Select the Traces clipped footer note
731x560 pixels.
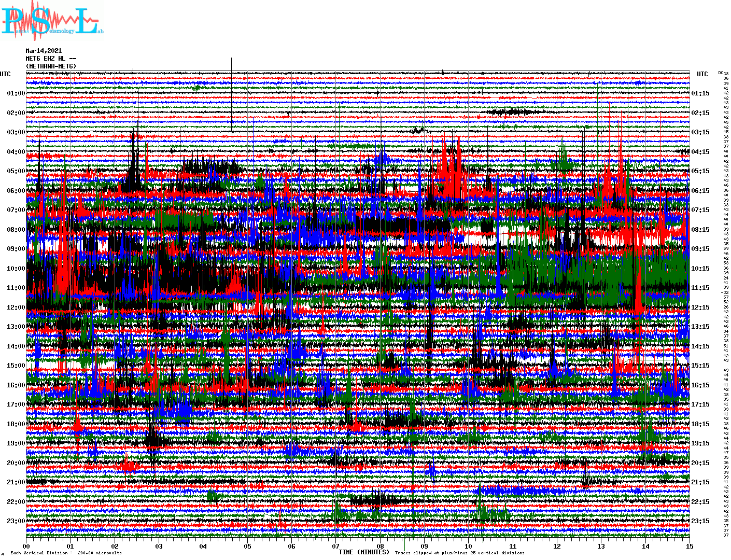click(x=459, y=553)
